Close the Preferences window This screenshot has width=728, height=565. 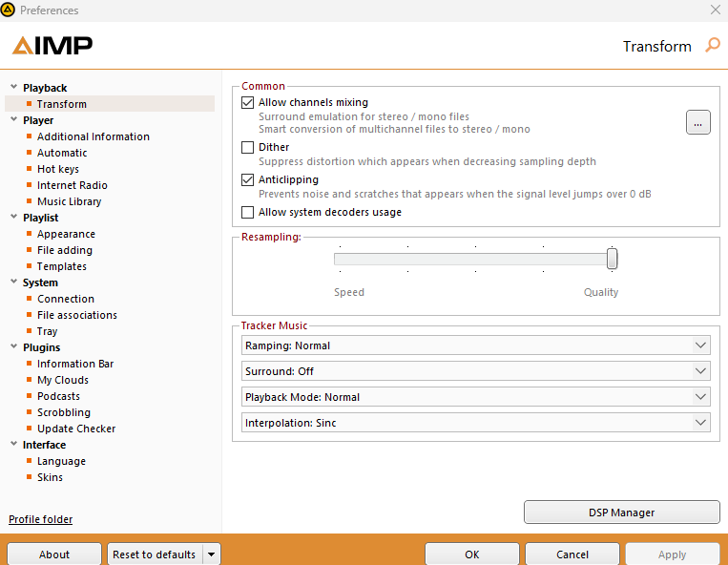point(715,10)
